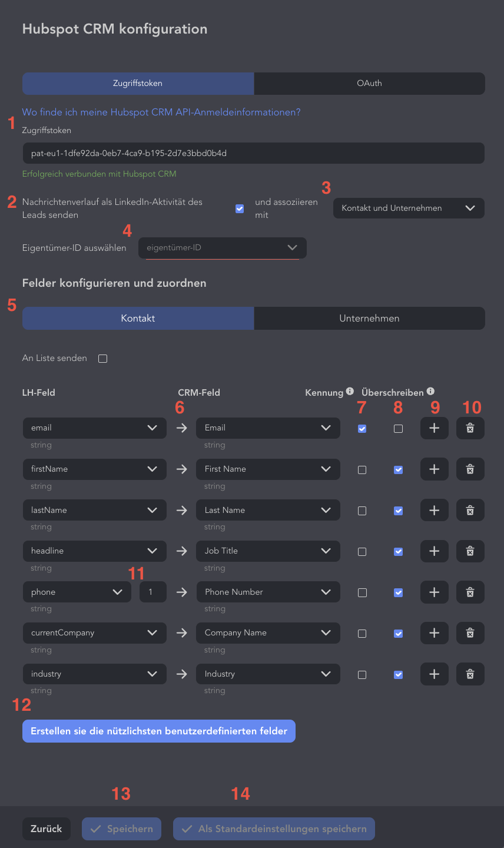This screenshot has height=848, width=504.
Task: Expand the eigentümer-ID dropdown
Action: pos(223,248)
